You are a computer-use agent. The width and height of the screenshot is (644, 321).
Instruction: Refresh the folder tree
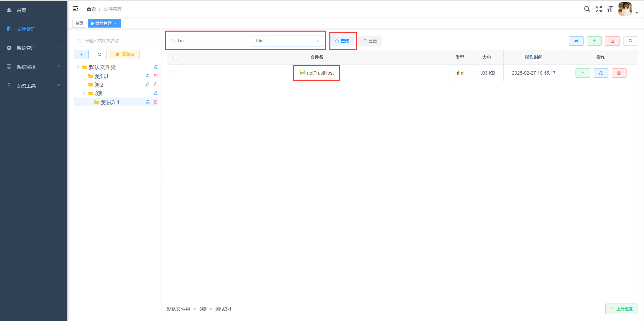tap(99, 54)
